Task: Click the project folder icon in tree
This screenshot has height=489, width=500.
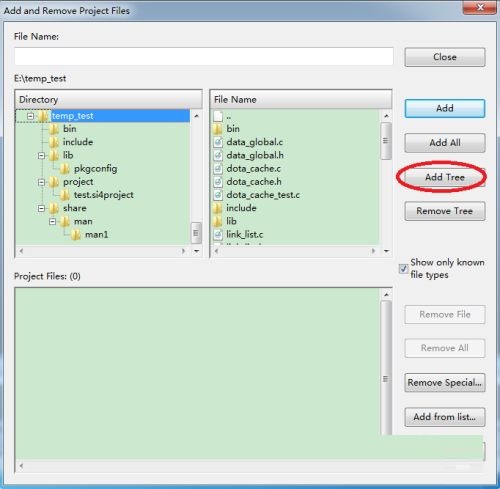Action: click(x=54, y=182)
